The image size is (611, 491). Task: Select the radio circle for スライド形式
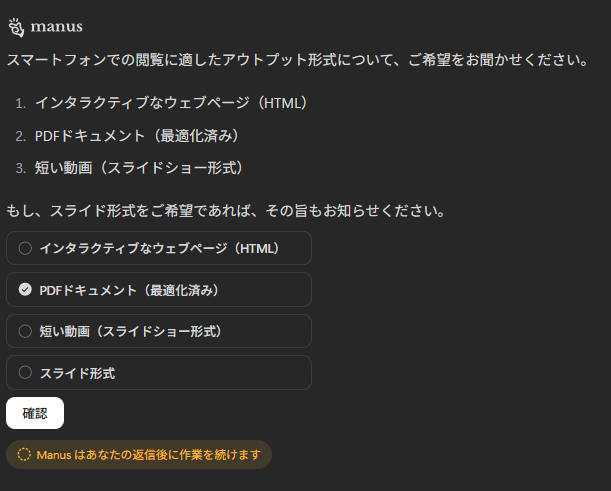pos(25,373)
